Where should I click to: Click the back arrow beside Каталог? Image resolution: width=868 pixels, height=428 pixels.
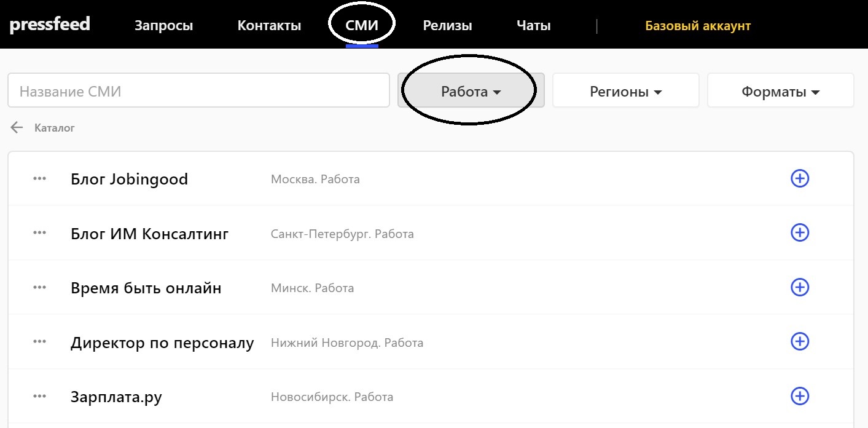click(x=17, y=128)
